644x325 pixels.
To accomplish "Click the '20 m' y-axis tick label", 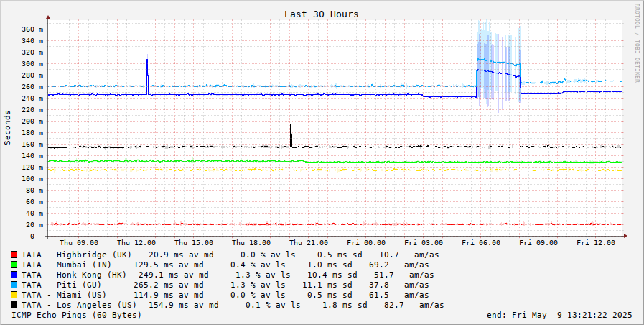I will 34,224.
